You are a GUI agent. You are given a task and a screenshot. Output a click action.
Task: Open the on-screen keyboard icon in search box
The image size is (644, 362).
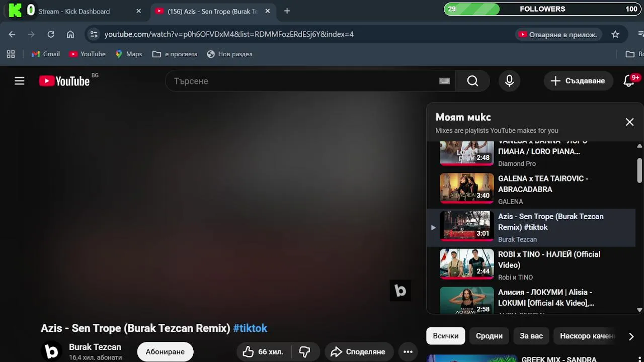tap(444, 81)
